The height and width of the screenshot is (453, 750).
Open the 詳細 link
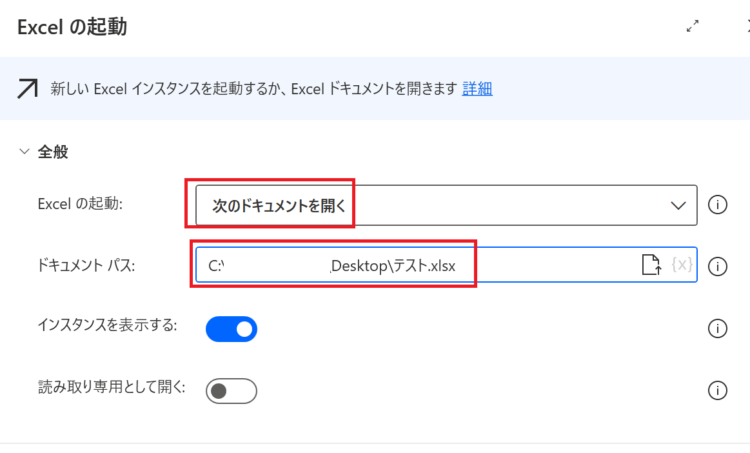tap(477, 89)
